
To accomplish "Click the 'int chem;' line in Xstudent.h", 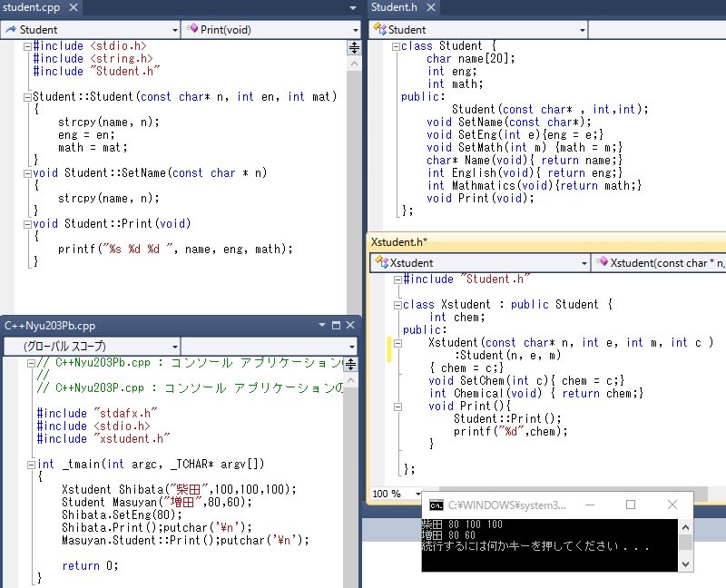I will coord(457,318).
